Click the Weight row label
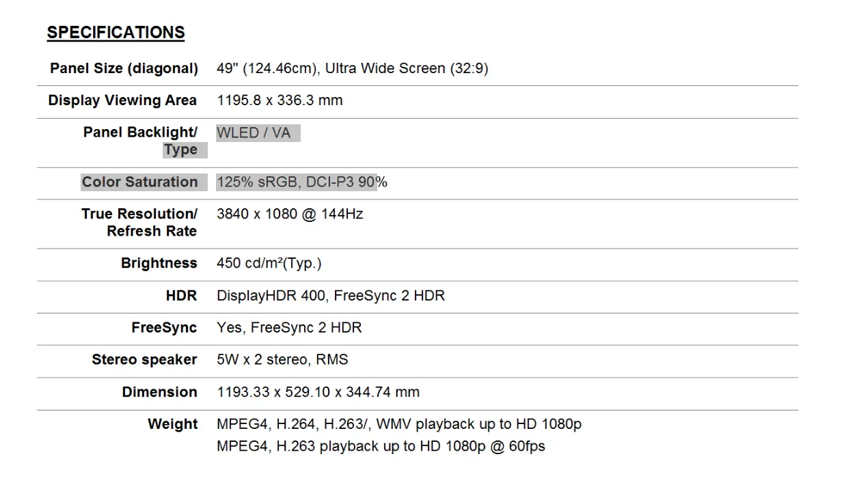The height and width of the screenshot is (504, 868). (172, 424)
